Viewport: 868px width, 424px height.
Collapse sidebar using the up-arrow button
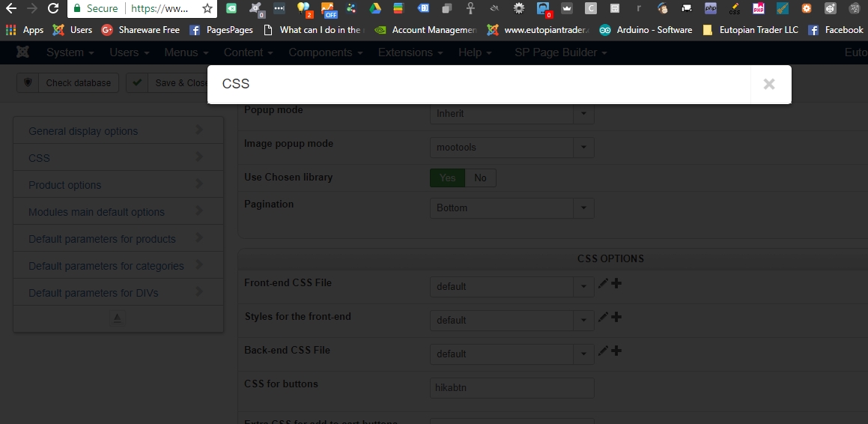(x=118, y=318)
